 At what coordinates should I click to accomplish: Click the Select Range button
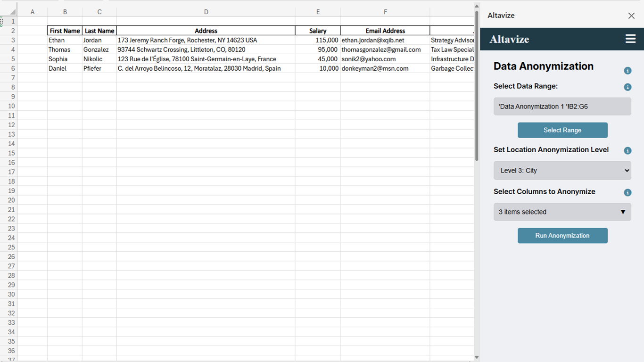562,130
